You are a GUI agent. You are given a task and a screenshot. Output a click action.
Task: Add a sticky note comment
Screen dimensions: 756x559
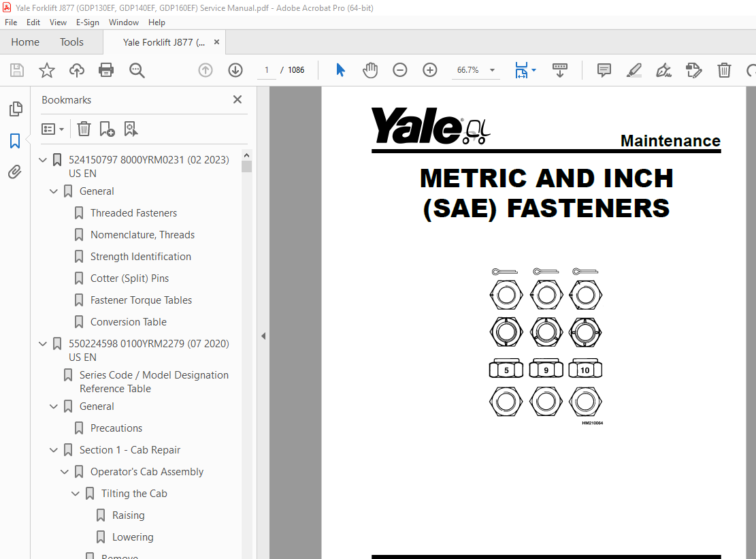tap(604, 70)
